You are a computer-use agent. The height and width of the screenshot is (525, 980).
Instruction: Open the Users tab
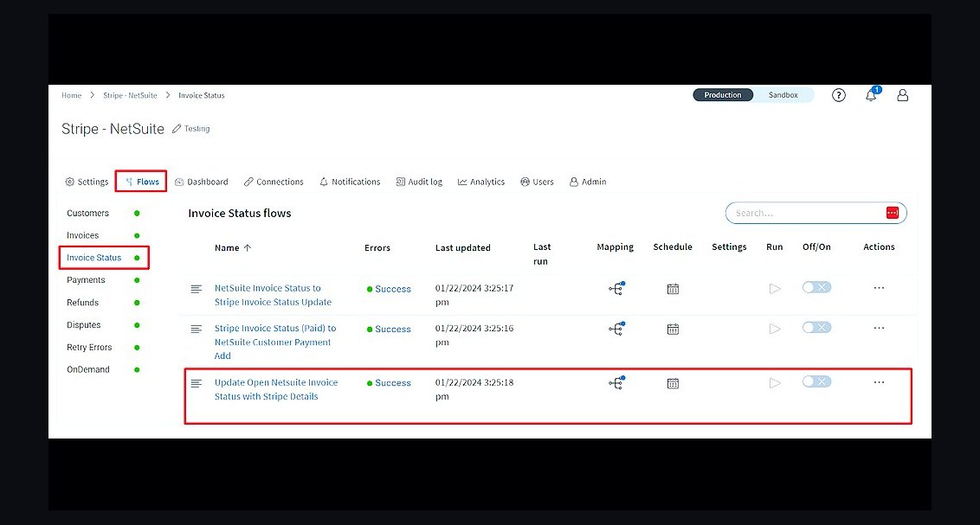click(x=538, y=182)
